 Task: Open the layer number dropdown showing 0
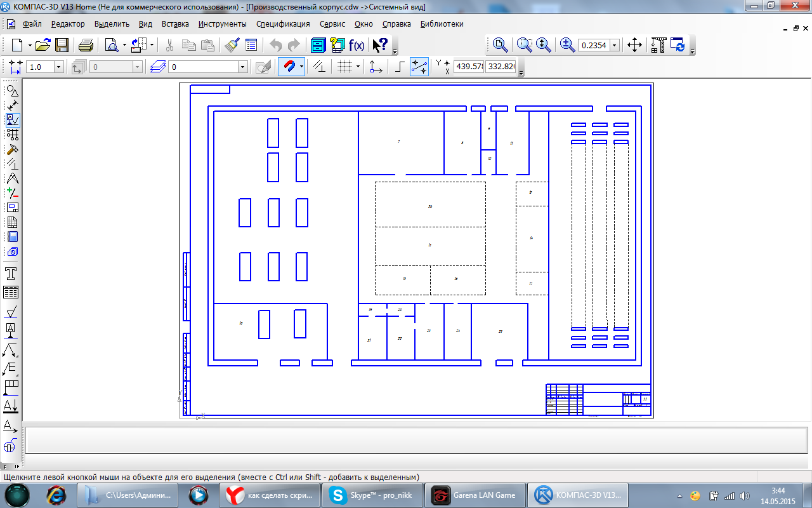coord(242,67)
